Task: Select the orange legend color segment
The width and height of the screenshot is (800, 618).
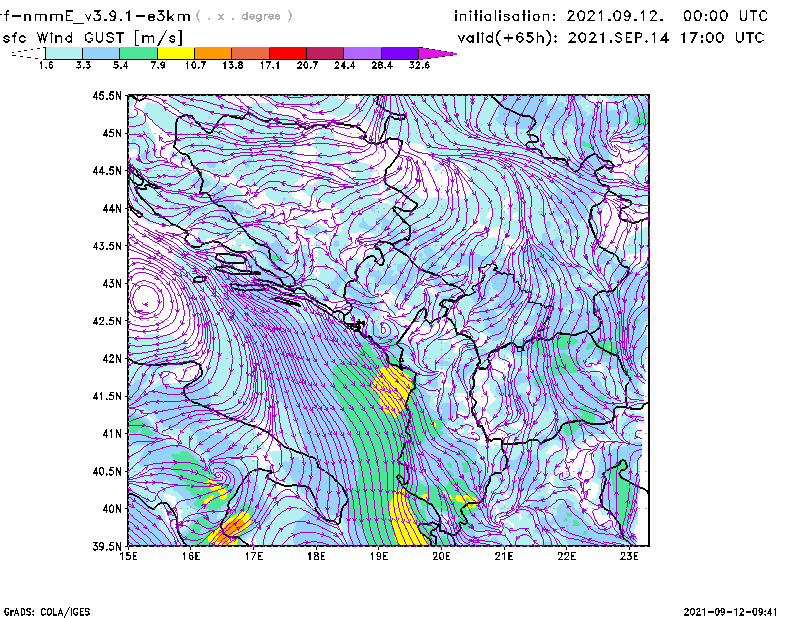Action: point(213,53)
